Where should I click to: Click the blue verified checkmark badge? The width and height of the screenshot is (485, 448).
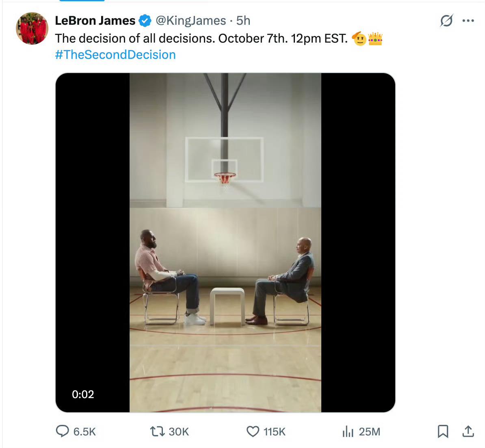[x=145, y=21]
